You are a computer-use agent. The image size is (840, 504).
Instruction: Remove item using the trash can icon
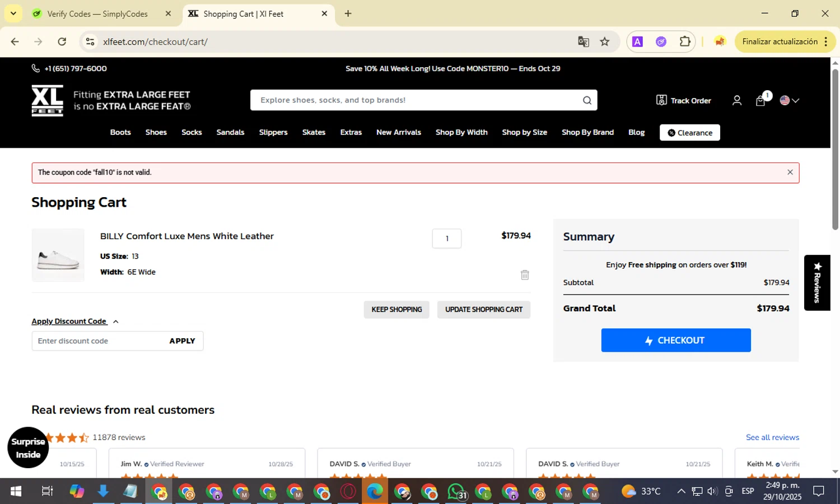[525, 274]
